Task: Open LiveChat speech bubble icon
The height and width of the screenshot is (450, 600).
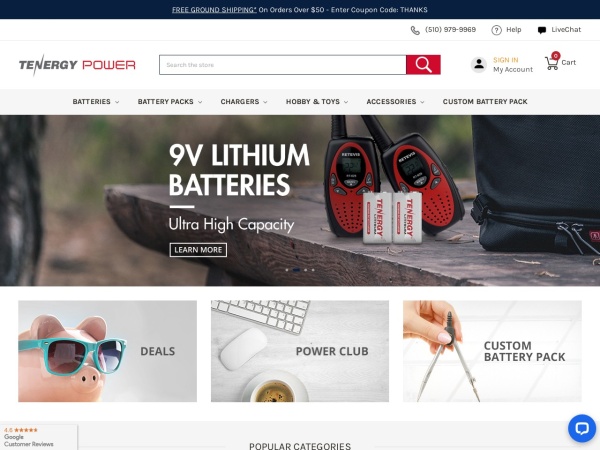Action: [x=541, y=30]
